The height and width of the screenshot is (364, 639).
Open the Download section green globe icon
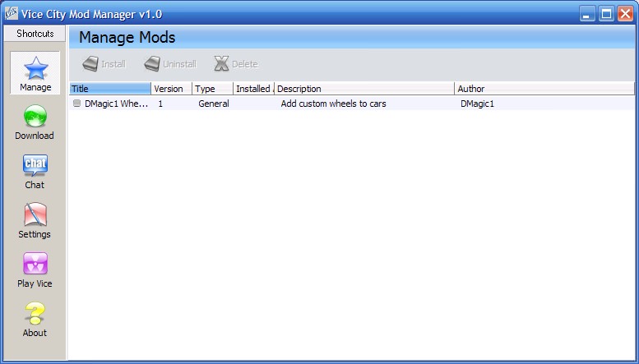pyautogui.click(x=35, y=116)
